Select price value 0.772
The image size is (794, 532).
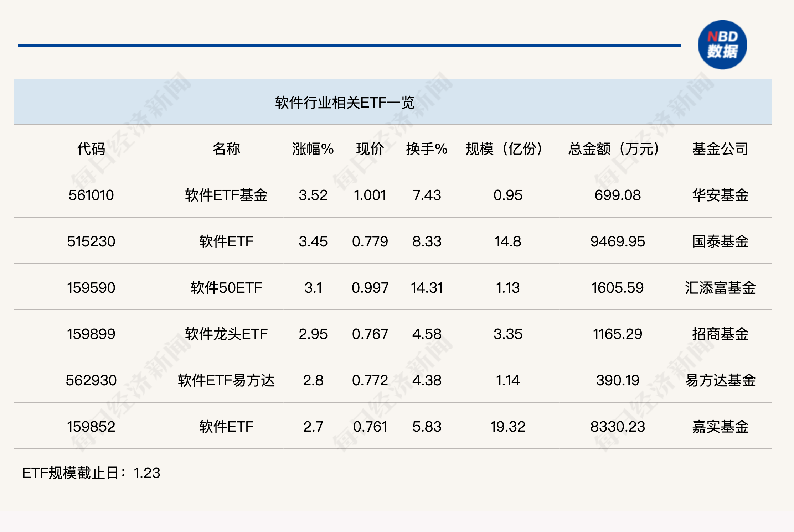(370, 380)
